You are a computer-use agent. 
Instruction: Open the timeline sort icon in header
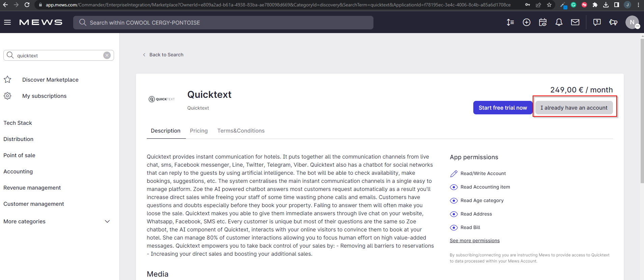510,22
